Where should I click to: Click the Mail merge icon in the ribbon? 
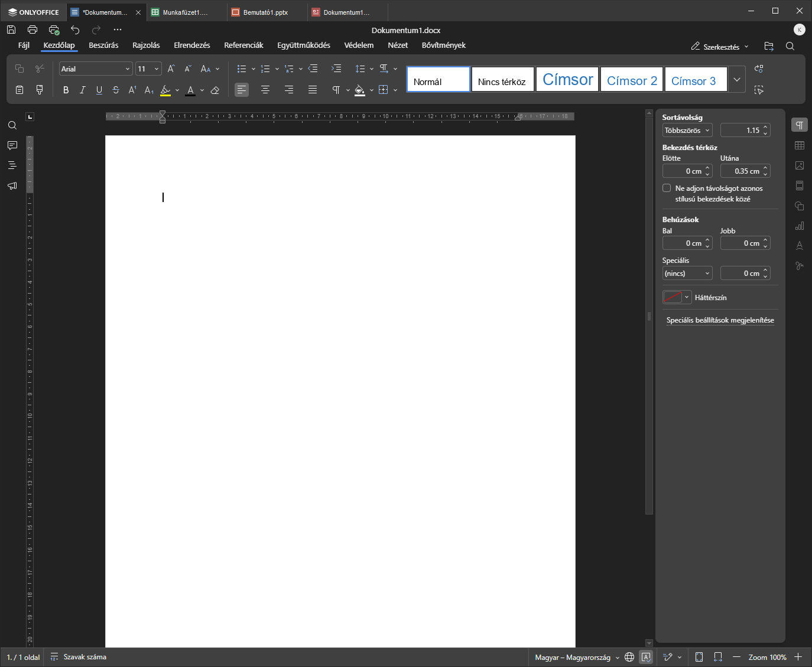[759, 69]
